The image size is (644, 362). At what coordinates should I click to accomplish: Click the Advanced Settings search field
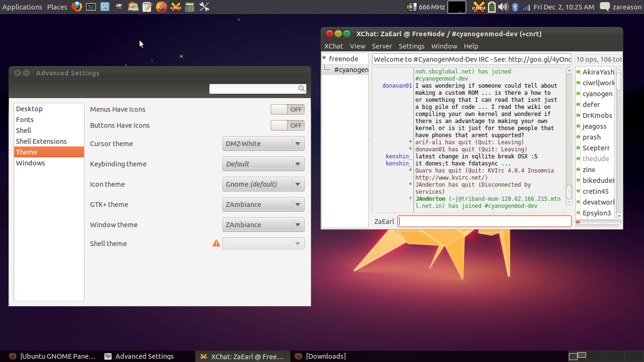258,89
